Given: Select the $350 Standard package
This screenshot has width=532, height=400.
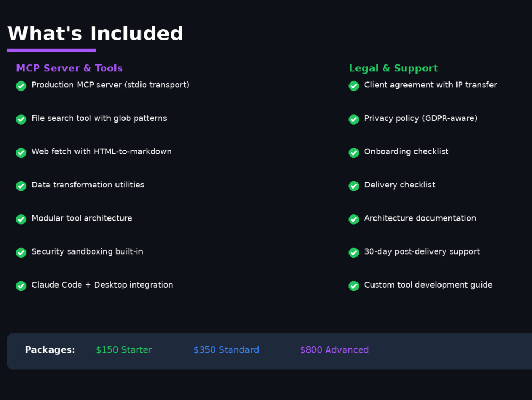Looking at the screenshot, I should click(x=226, y=350).
